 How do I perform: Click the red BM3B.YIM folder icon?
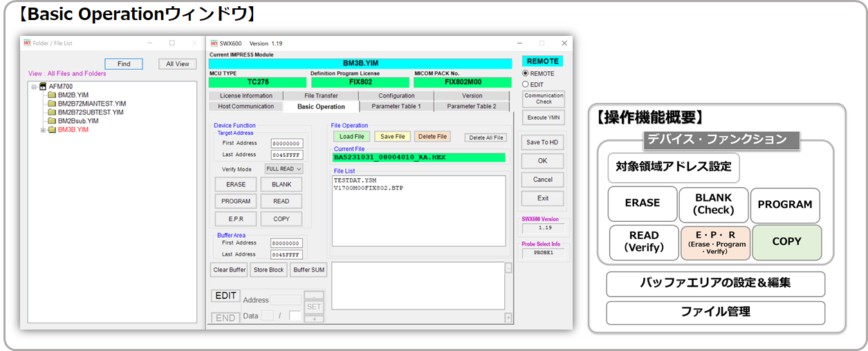tap(51, 130)
